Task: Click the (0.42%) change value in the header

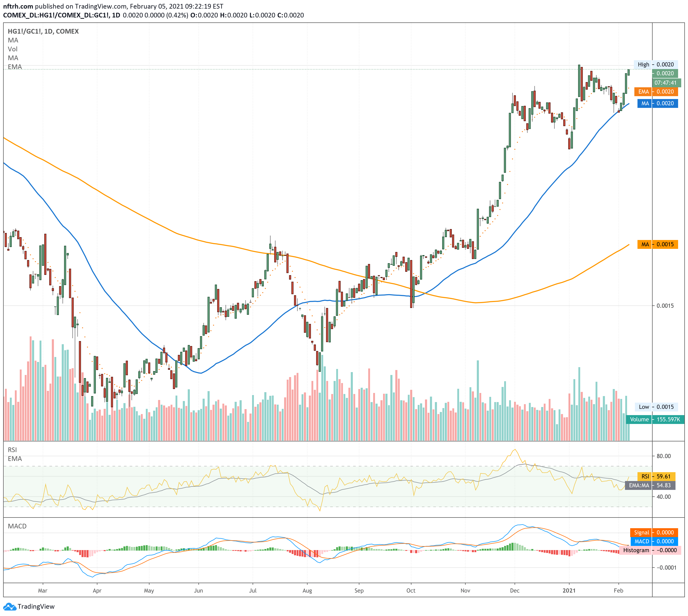Action: pyautogui.click(x=177, y=15)
